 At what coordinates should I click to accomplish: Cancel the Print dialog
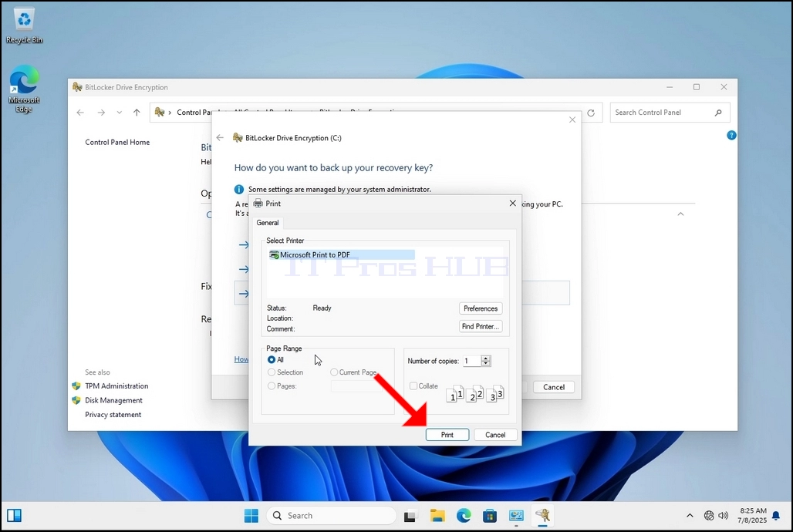point(495,434)
